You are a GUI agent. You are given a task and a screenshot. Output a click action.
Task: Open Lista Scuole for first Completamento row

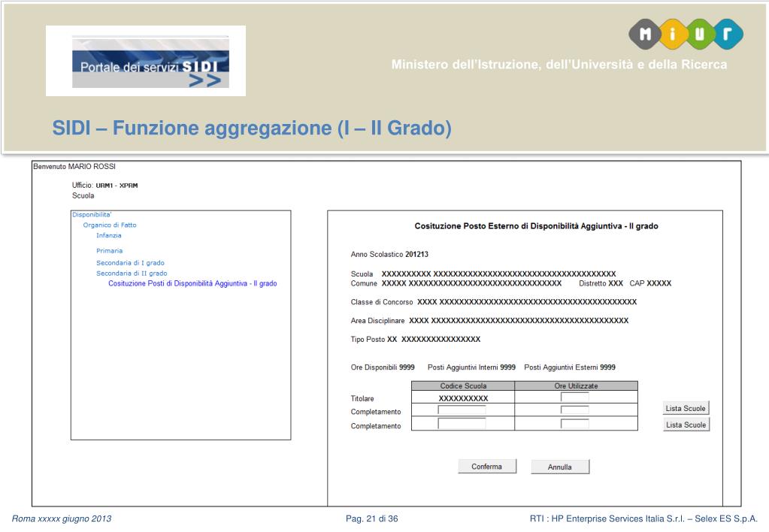685,408
